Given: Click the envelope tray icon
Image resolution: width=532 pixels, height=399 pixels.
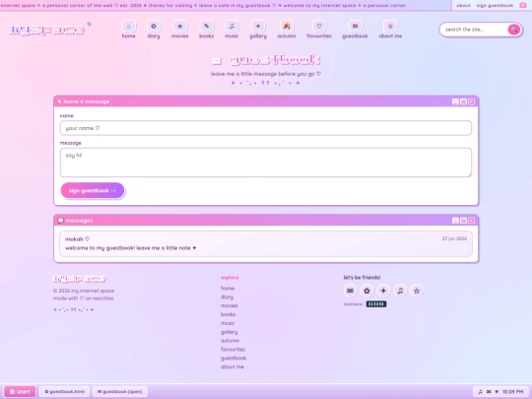Looking at the screenshot, I should tap(489, 392).
